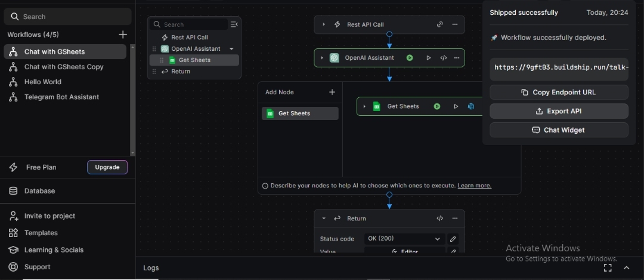Open the Status code OK (200) dropdown
This screenshot has height=280, width=644.
click(405, 239)
